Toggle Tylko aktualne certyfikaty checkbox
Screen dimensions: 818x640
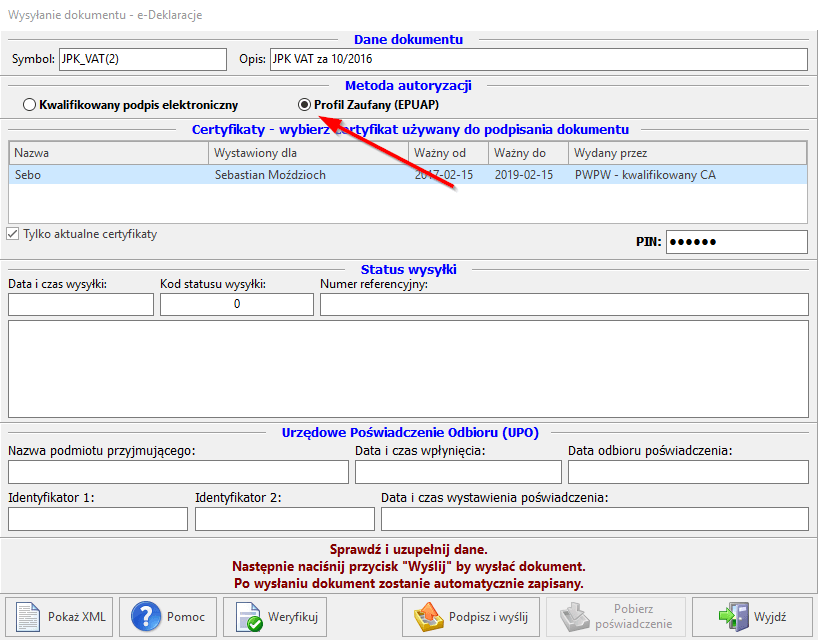click(13, 234)
